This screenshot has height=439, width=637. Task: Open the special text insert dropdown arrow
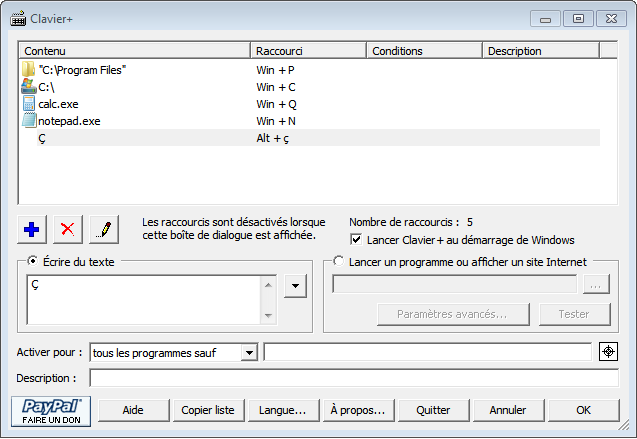click(295, 286)
